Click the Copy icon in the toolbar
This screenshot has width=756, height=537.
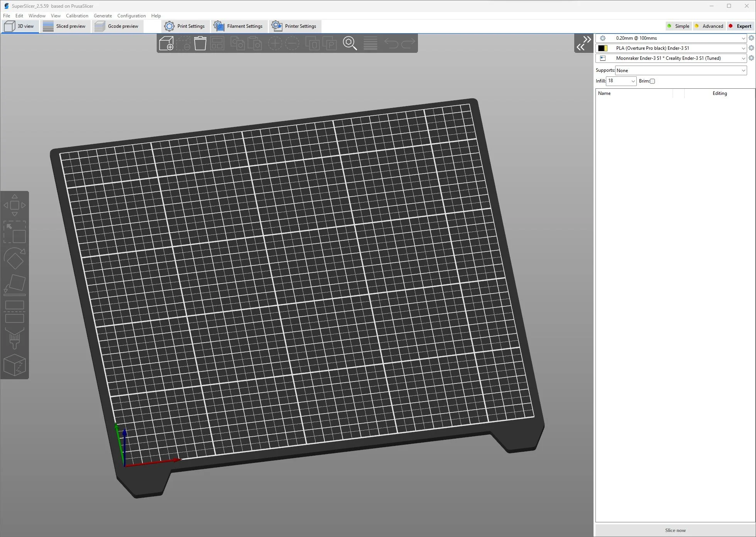(237, 43)
